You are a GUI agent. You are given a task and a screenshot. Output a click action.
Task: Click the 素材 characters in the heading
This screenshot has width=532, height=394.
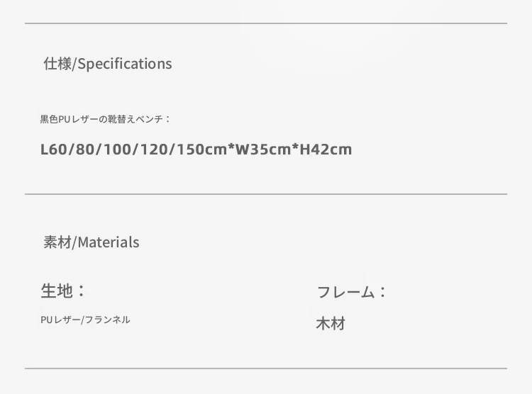pyautogui.click(x=57, y=242)
